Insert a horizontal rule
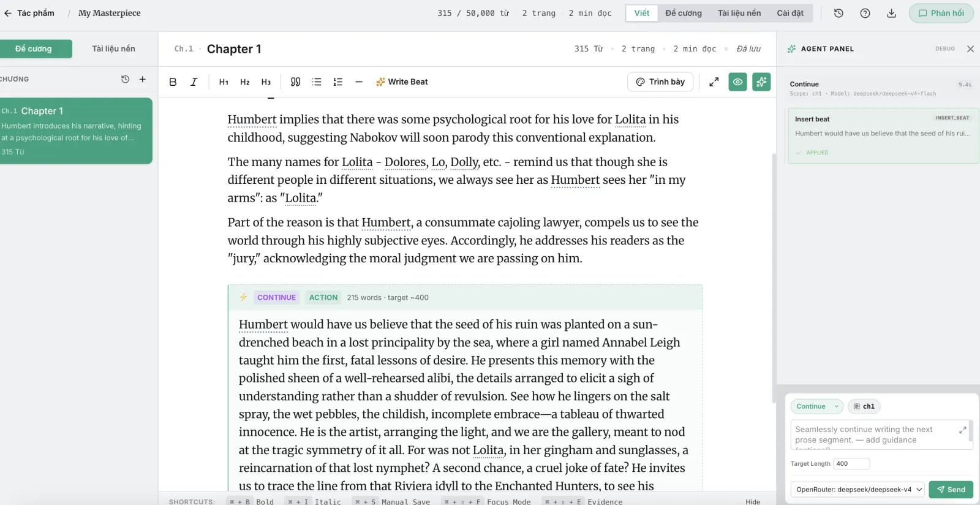Screen dimensions: 980x505 coord(359,82)
